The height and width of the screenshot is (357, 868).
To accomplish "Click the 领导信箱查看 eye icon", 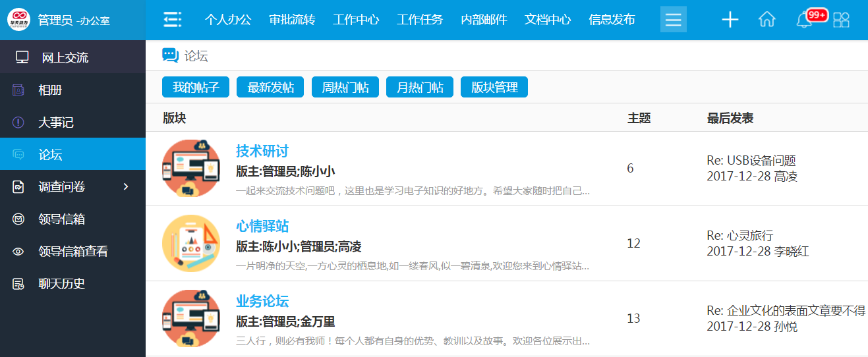I will (x=18, y=252).
